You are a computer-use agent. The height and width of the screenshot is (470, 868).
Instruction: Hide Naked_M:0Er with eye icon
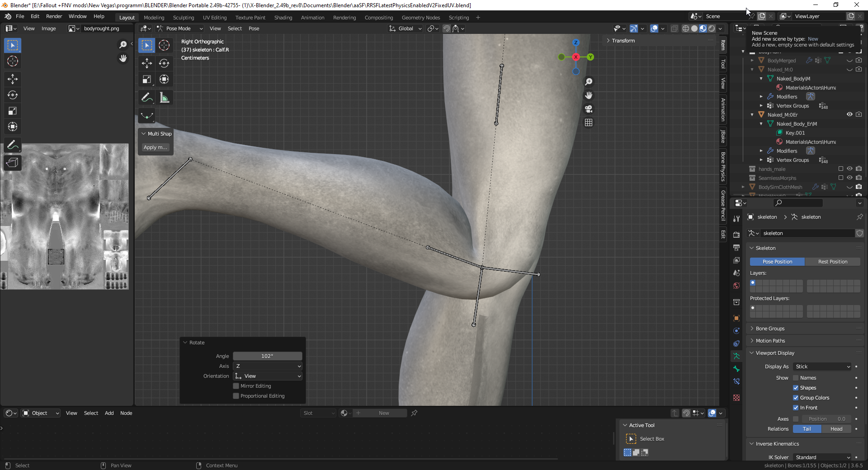[849, 114]
